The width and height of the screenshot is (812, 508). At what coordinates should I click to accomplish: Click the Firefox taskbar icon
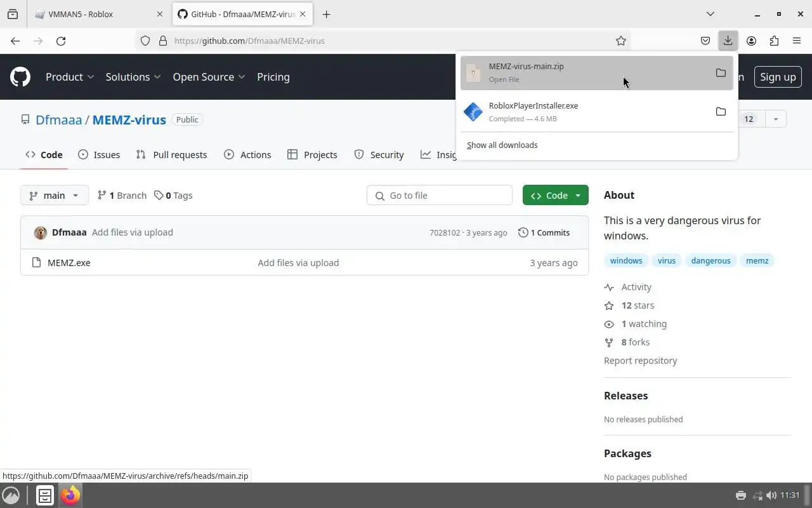tap(70, 495)
